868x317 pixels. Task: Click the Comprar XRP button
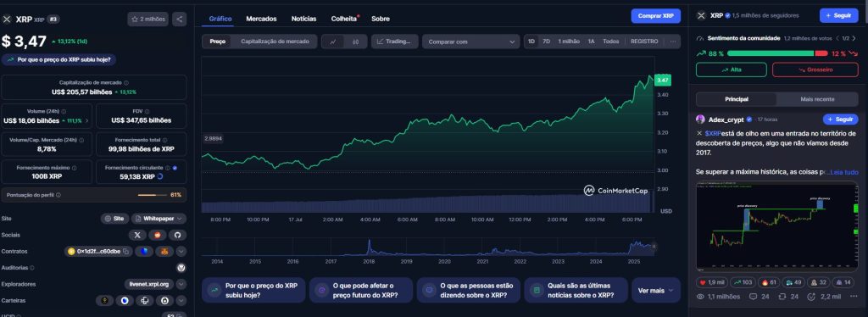[655, 16]
